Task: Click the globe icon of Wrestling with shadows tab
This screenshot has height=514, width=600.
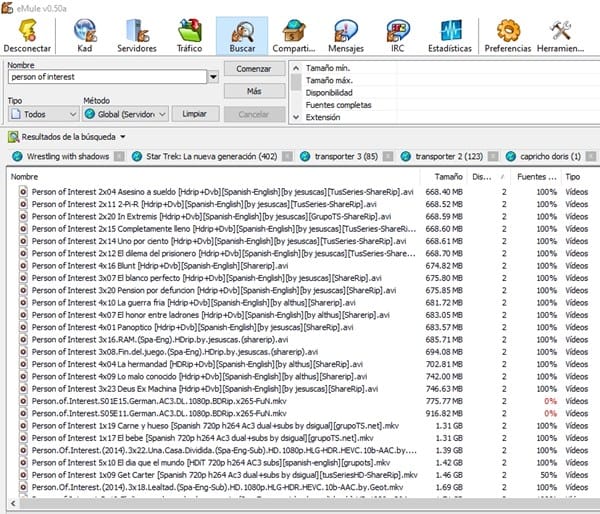Action: (17, 156)
